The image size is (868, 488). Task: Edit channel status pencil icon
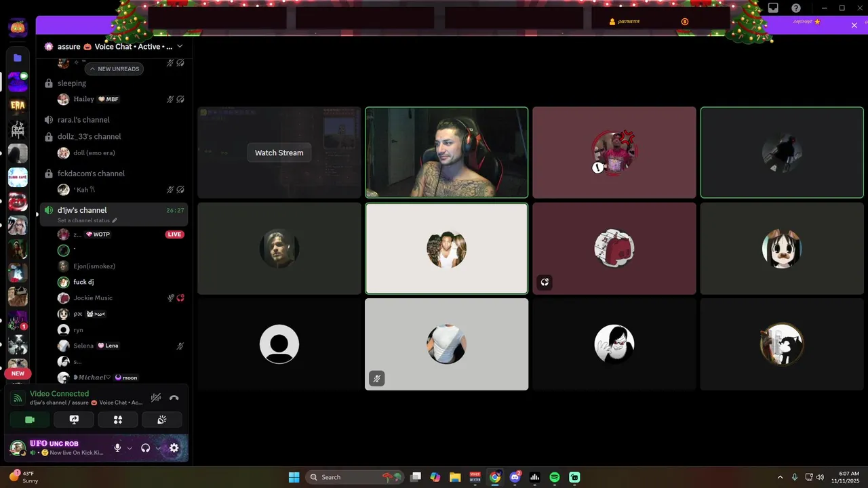[x=115, y=220]
